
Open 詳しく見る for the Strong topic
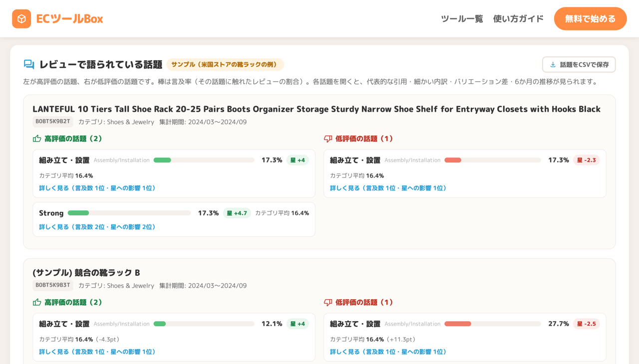pyautogui.click(x=97, y=227)
